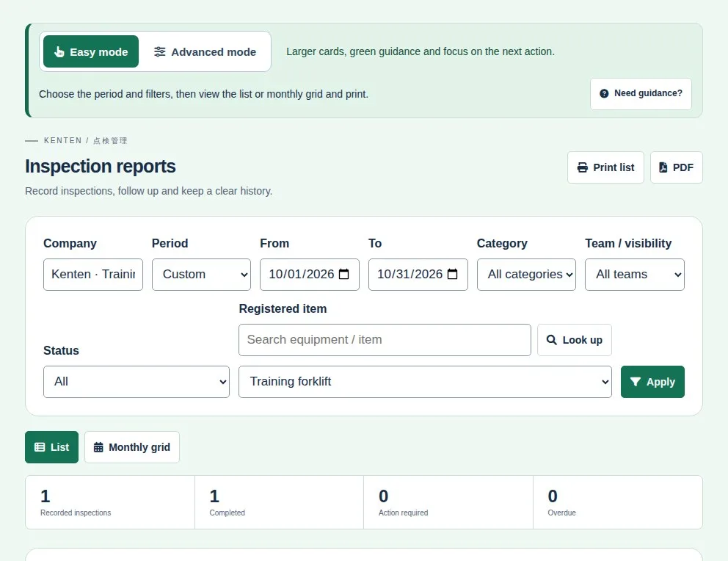
Task: Open the To date calendar picker icon
Action: point(452,275)
